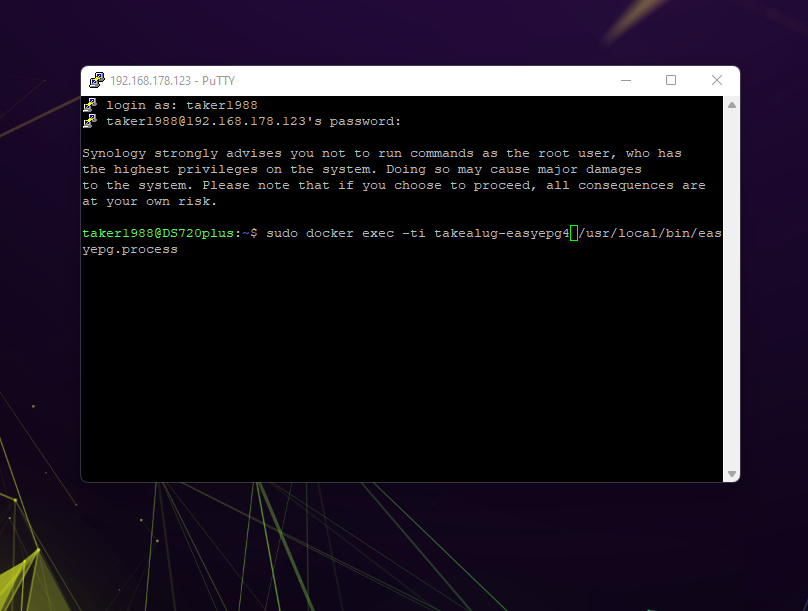This screenshot has width=808, height=611.
Task: Click the 'Synology strongly advises' warning line
Action: coord(382,154)
